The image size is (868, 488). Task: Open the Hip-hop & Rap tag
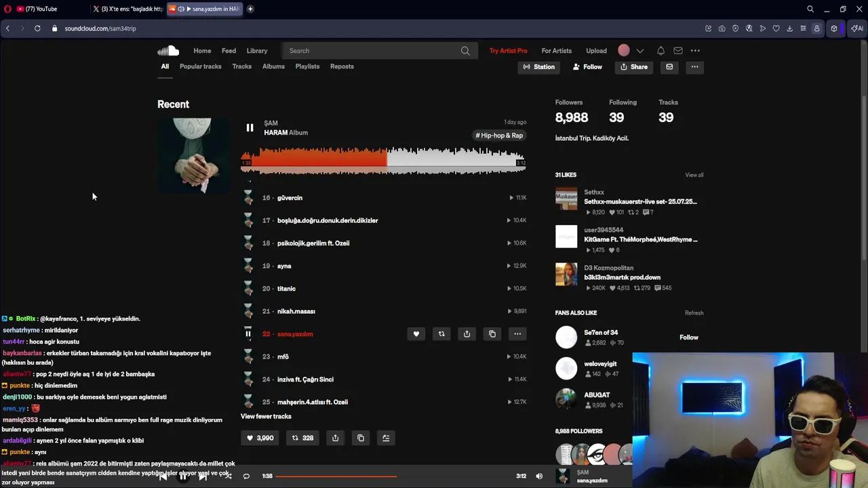(500, 136)
